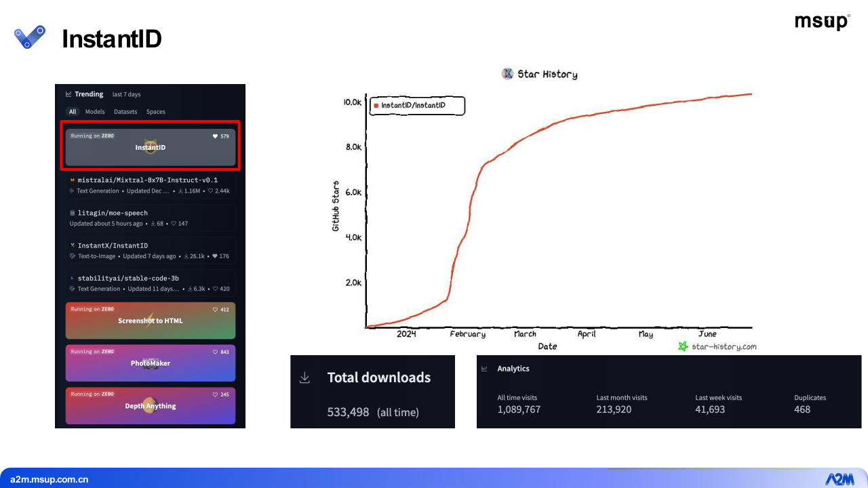Click the heart icon on InstantID space card
The height and width of the screenshot is (488, 868).
(216, 136)
